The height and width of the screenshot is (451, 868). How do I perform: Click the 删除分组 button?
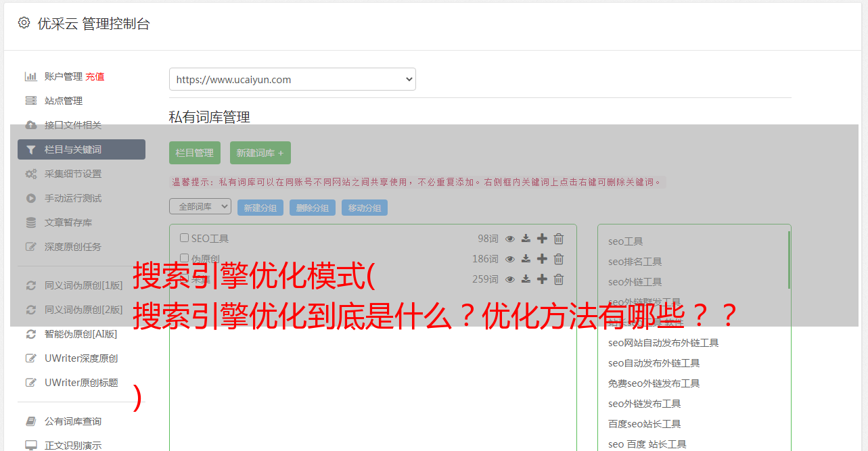point(313,208)
